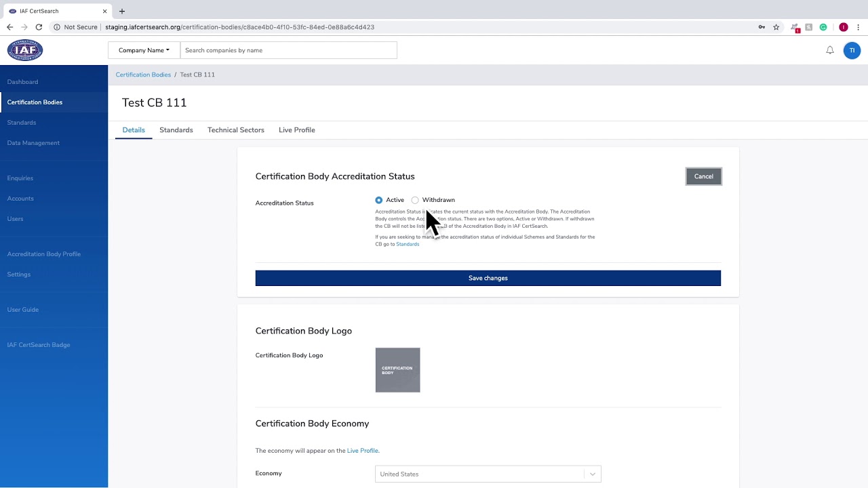This screenshot has width=868, height=488.
Task: Click the Cancel button
Action: [x=703, y=176]
